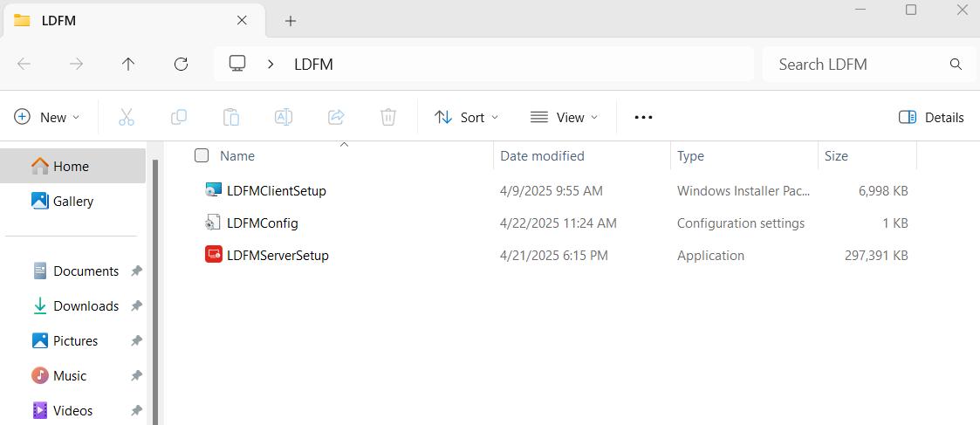Add a new tab with plus button
Viewport: 980px width, 425px height.
click(291, 20)
